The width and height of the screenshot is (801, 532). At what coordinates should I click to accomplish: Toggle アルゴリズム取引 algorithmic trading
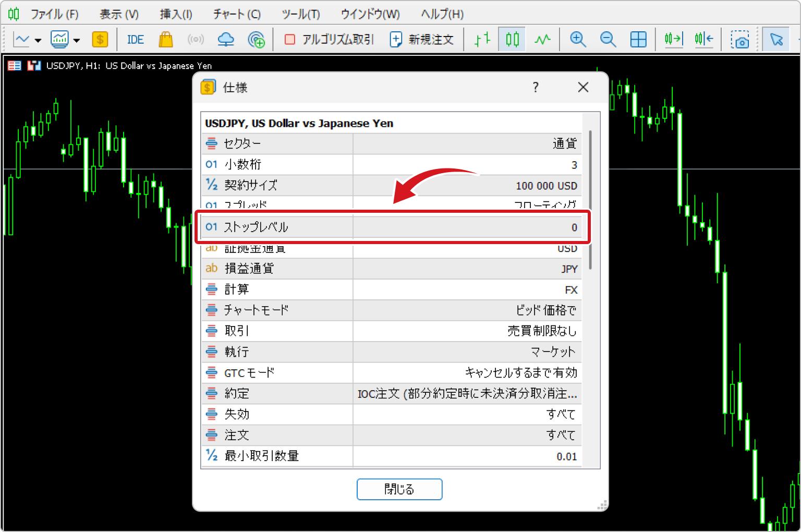330,40
